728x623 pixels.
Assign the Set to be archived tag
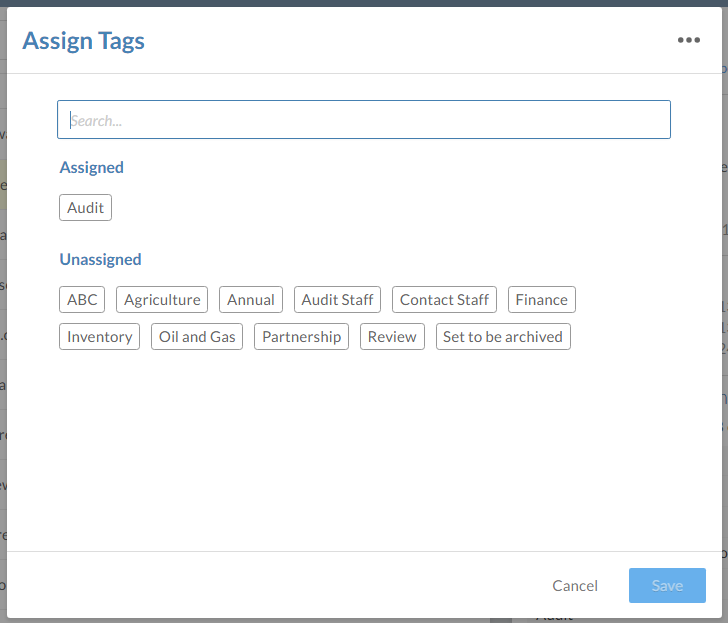click(x=502, y=337)
